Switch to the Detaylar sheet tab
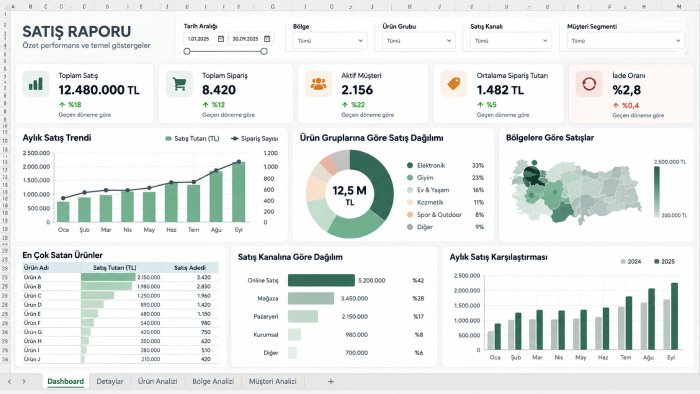Screen dimensions: 700x394 [110, 382]
